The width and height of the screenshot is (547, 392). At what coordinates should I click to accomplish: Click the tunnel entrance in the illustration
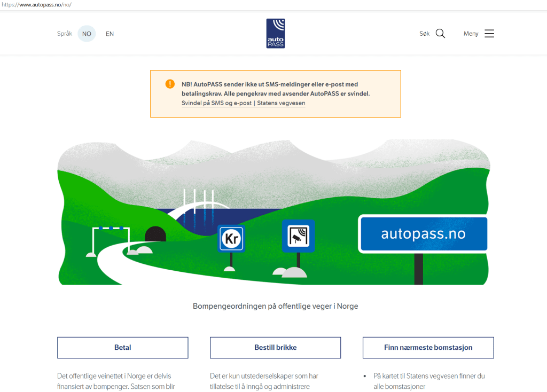coord(155,234)
